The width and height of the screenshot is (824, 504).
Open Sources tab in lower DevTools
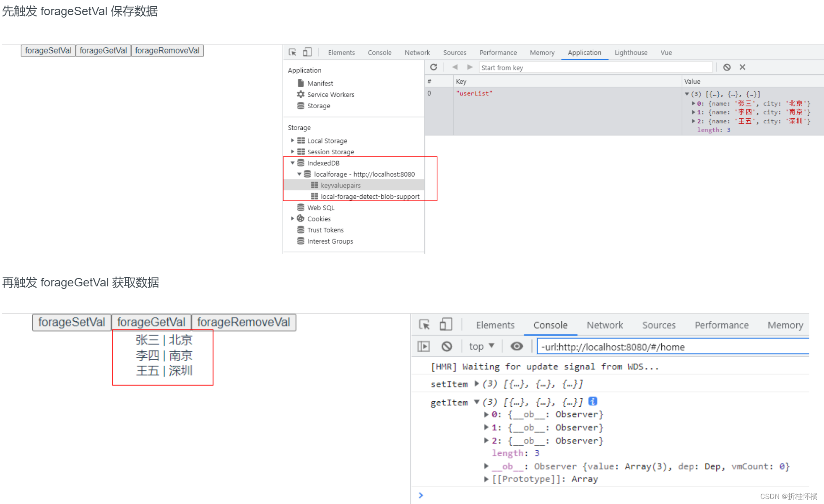[659, 325]
